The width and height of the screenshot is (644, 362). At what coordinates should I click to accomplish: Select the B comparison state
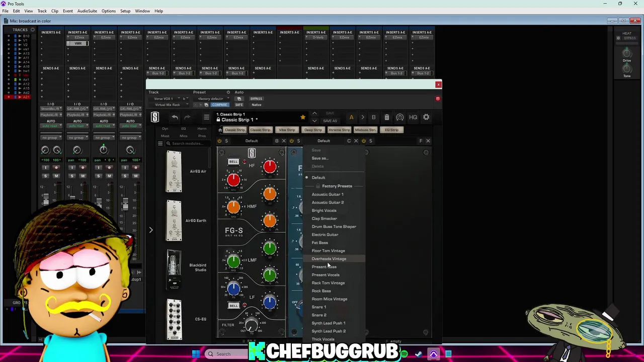pyautogui.click(x=373, y=117)
